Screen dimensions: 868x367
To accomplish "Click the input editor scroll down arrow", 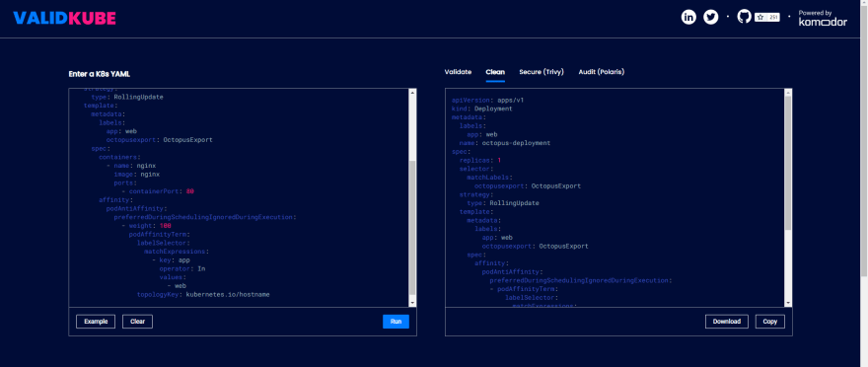I will (412, 303).
